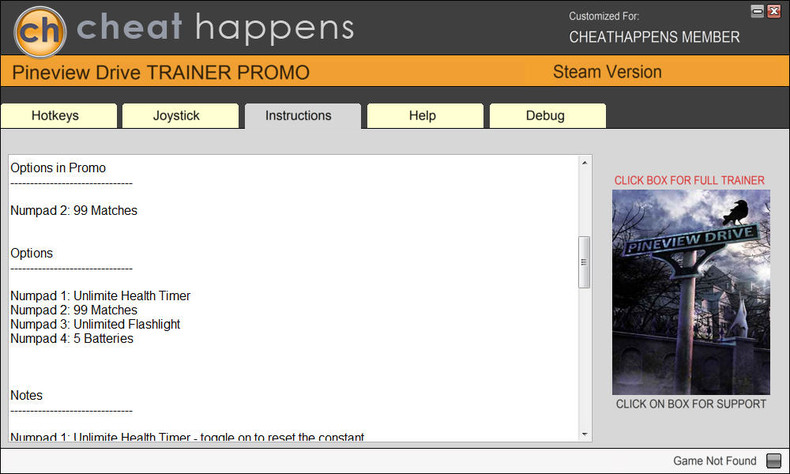Screen dimensions: 790x474
Task: Click 'Numpad 2: 99 Matches' under Options in Promo
Action: tap(74, 211)
